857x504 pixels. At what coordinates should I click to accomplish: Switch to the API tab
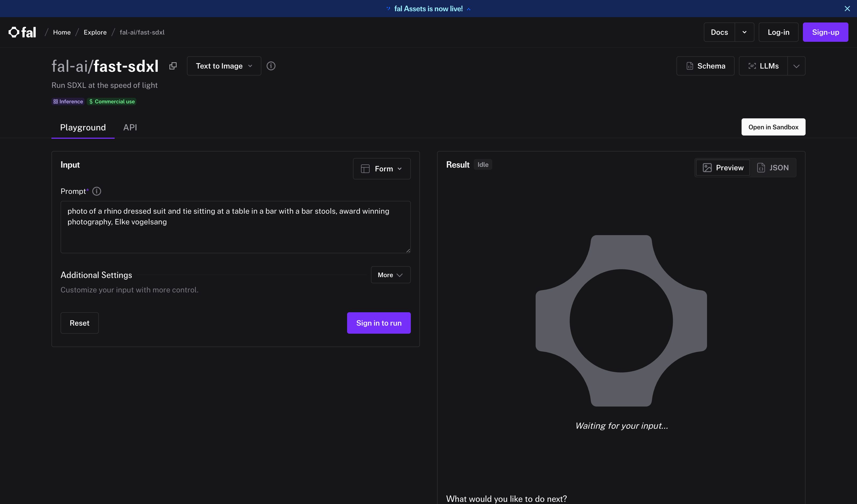[130, 127]
